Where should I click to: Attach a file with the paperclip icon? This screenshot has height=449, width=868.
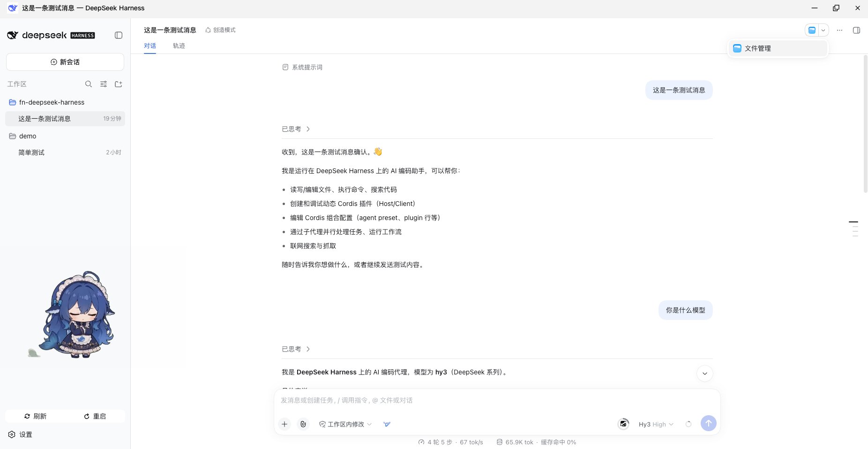click(x=303, y=424)
